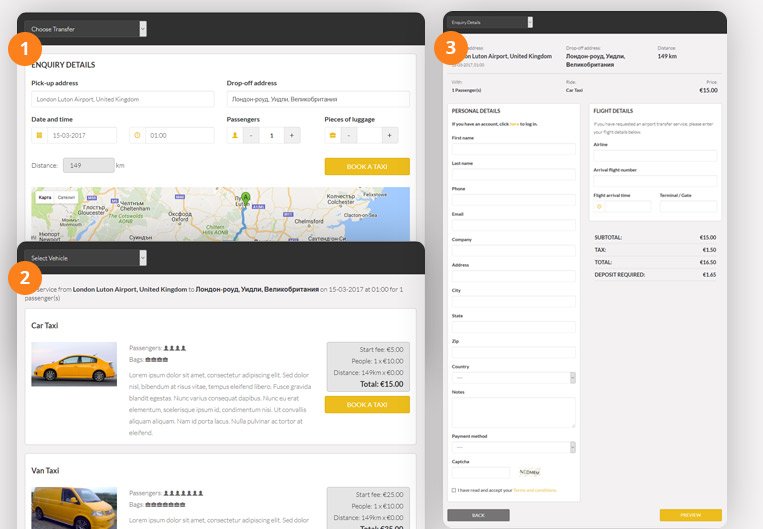The height and width of the screenshot is (529, 763).
Task: Click the Captcha input field
Action: click(481, 473)
